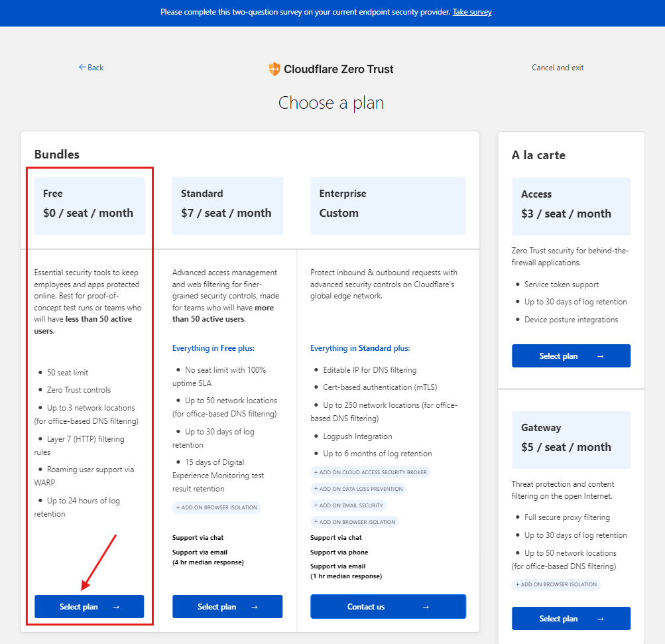The height and width of the screenshot is (644, 665).
Task: Add on Browser Isolation in Enterprise plan
Action: tap(355, 522)
